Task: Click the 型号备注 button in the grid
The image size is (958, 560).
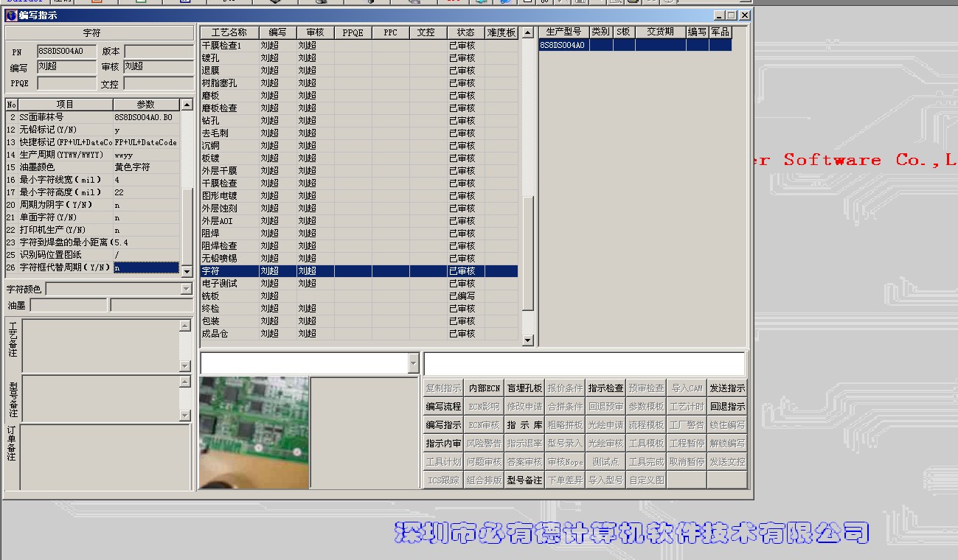Action: [524, 480]
